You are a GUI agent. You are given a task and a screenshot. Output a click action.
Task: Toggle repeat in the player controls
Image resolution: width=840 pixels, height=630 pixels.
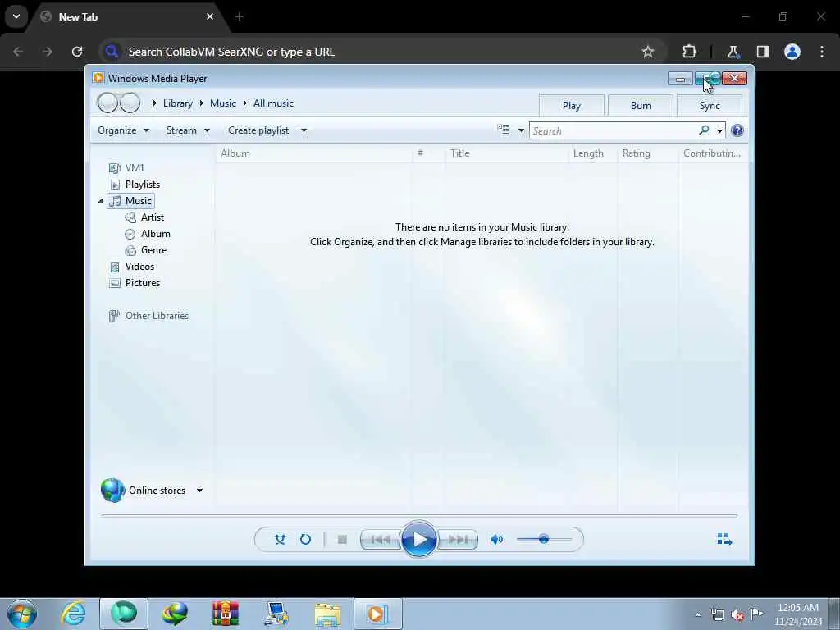[305, 539]
